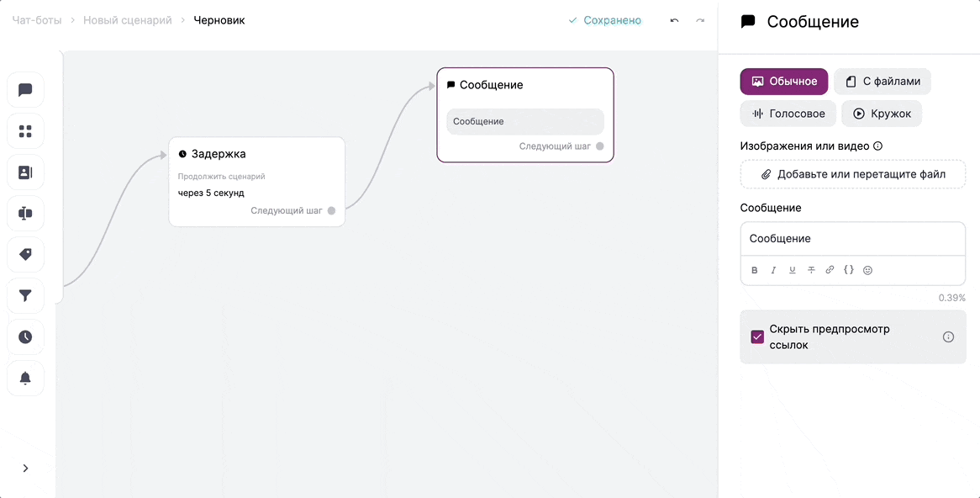Add a notification bell block
Screen dimensions: 980x498
pos(25,379)
